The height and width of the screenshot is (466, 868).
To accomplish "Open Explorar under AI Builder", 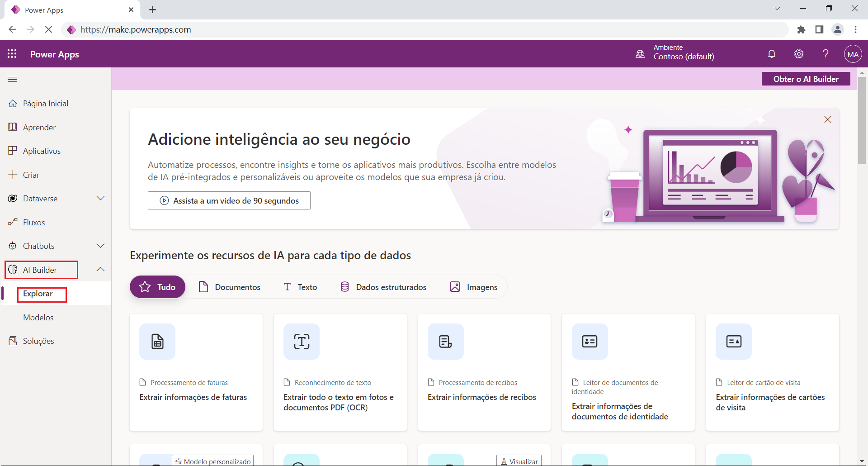I will click(x=38, y=294).
